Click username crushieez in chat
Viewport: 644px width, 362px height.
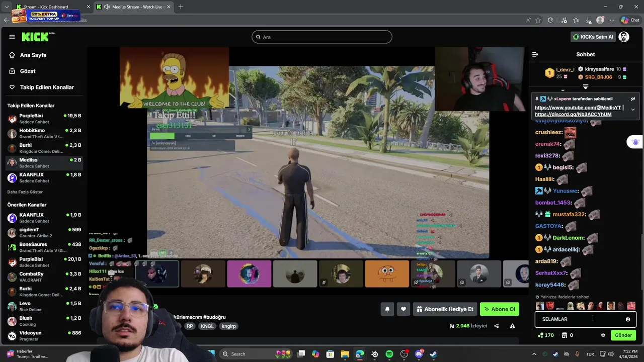click(x=548, y=133)
